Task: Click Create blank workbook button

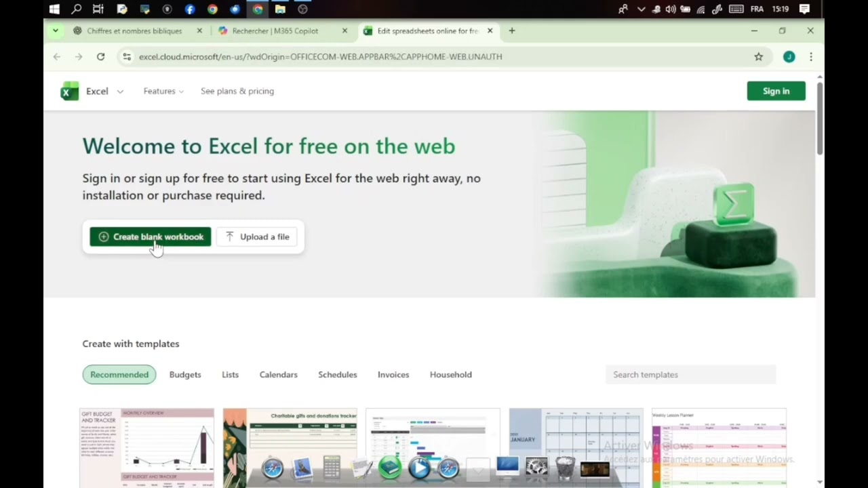Action: tap(151, 237)
